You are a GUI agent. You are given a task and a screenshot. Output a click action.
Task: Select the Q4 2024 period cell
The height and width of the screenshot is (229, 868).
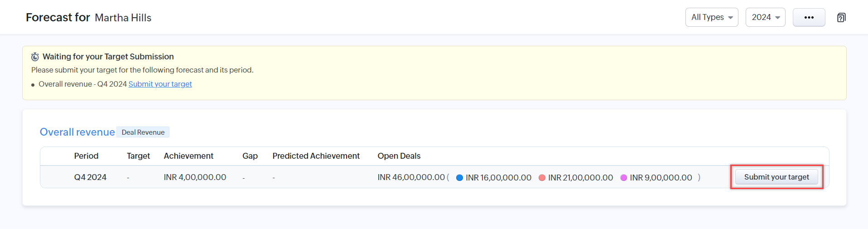(x=90, y=177)
